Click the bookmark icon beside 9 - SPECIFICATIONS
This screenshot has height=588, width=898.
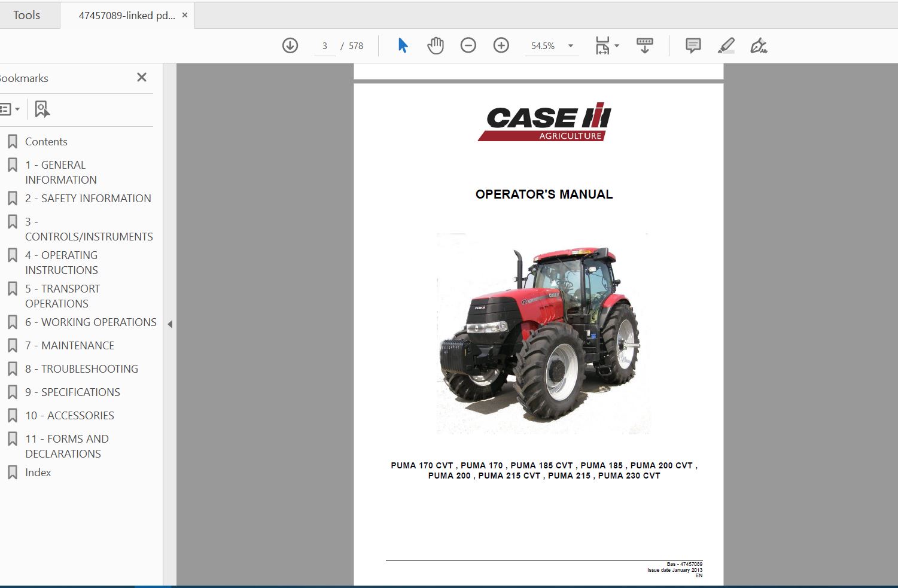tap(12, 392)
